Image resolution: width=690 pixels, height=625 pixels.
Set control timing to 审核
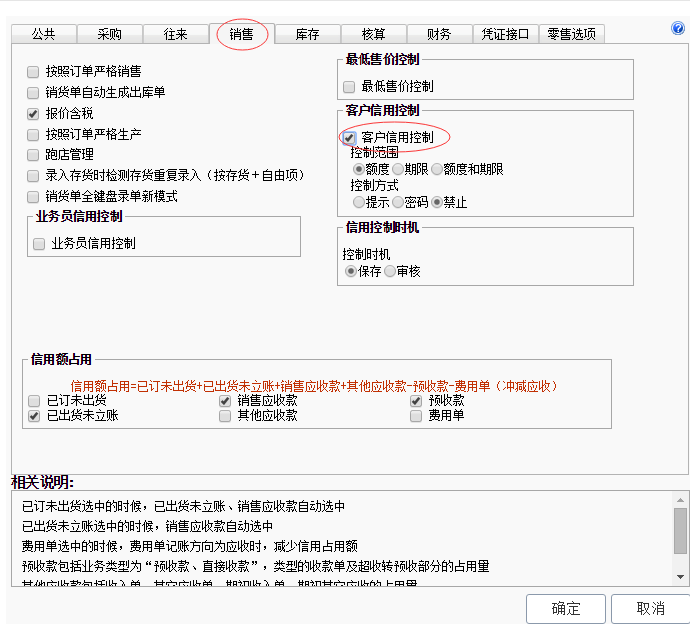click(390, 271)
